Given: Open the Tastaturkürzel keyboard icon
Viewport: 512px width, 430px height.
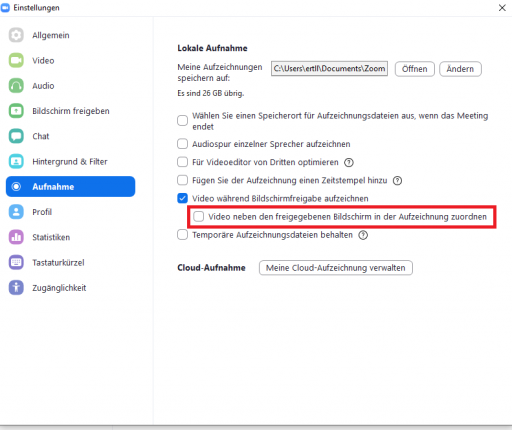Looking at the screenshot, I should [16, 262].
